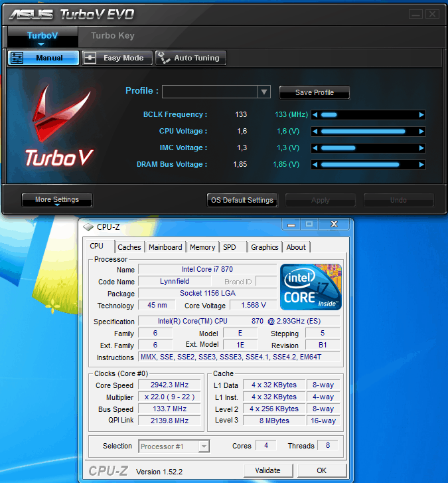The width and height of the screenshot is (448, 483).
Task: Decrease IMC Voltage with left arrow
Action: (x=315, y=148)
